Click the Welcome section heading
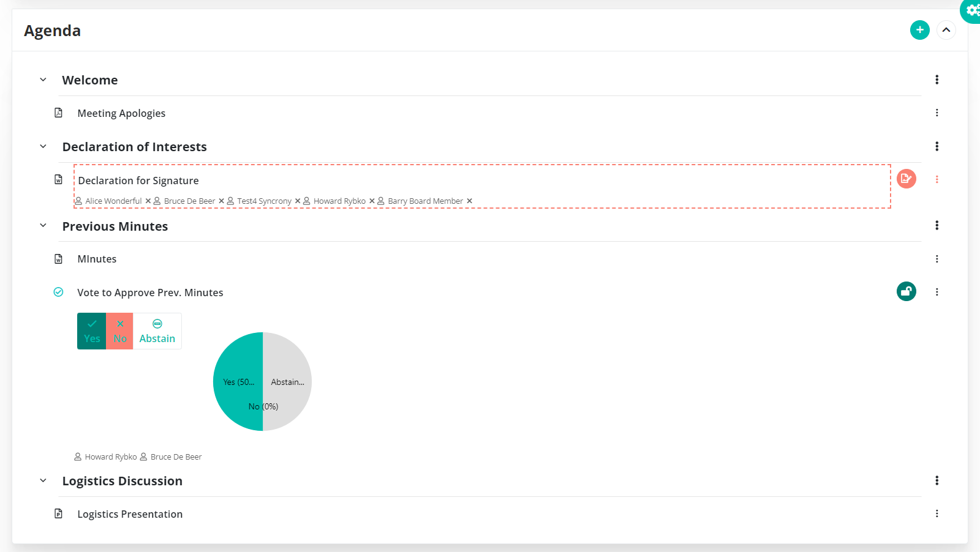The width and height of the screenshot is (980, 552). [90, 80]
